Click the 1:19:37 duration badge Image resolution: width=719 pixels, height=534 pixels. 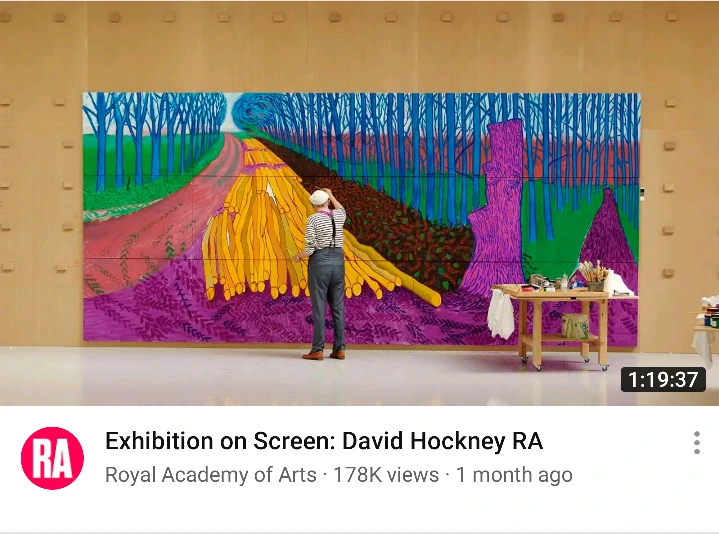click(663, 380)
